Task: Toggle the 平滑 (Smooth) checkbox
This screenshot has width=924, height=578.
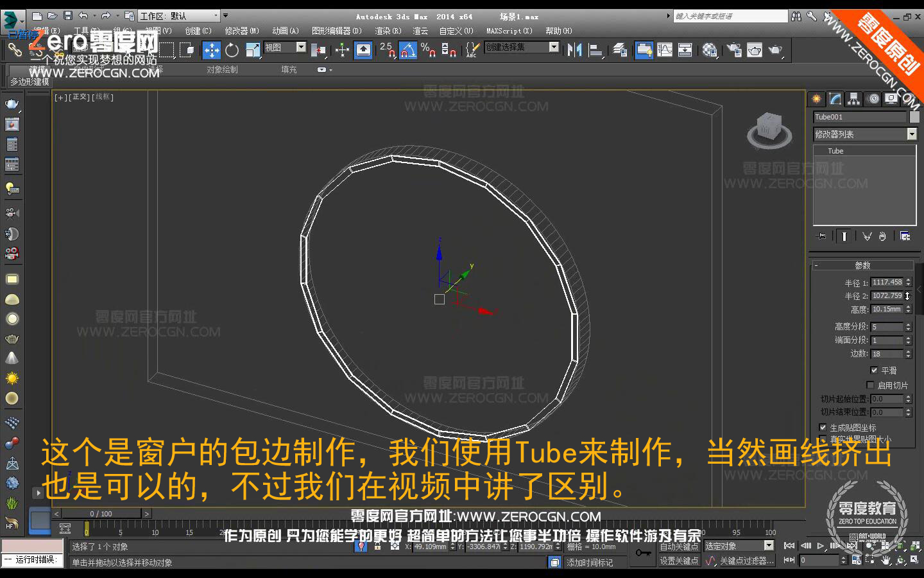Action: (874, 370)
